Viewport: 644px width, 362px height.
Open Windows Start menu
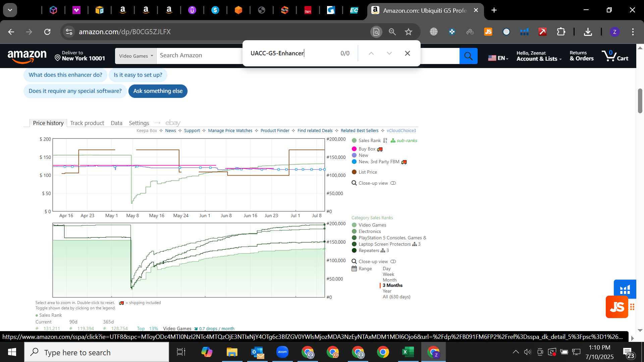[12, 352]
